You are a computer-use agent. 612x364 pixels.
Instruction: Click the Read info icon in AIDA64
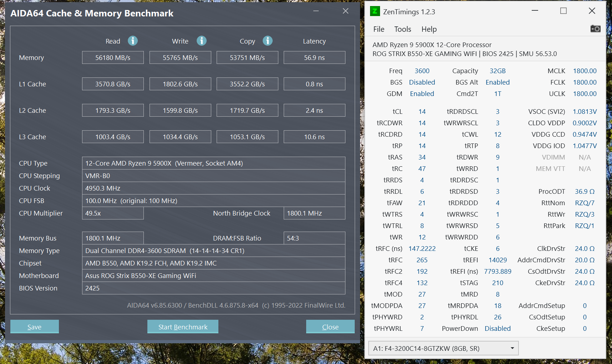[133, 41]
